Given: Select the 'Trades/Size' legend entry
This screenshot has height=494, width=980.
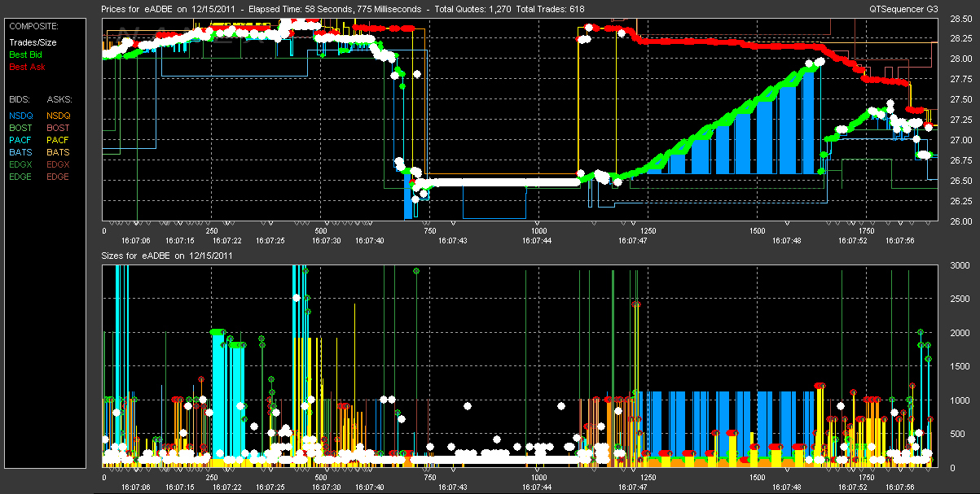Looking at the screenshot, I should [x=33, y=42].
